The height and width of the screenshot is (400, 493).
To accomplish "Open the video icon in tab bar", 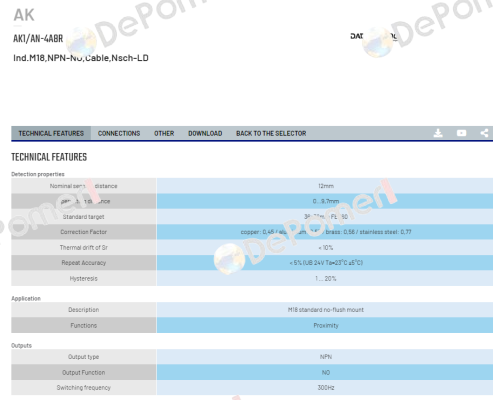I will click(x=461, y=133).
